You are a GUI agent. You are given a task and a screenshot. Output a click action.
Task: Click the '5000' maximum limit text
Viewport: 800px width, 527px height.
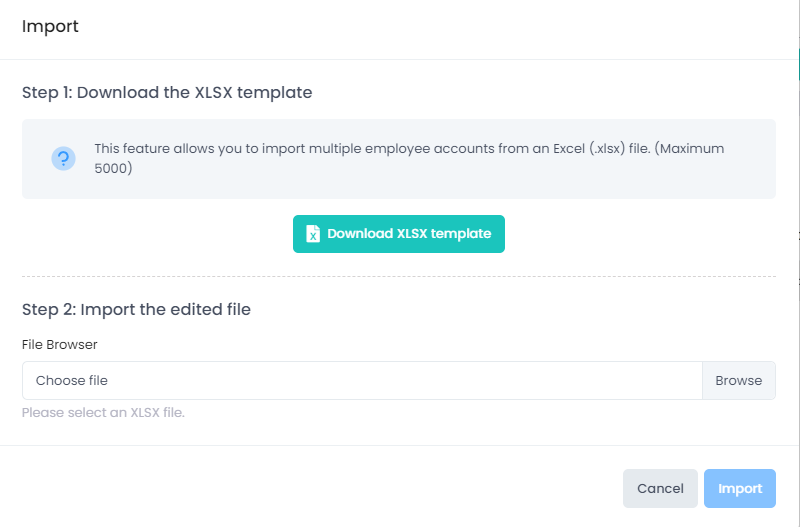click(x=113, y=168)
